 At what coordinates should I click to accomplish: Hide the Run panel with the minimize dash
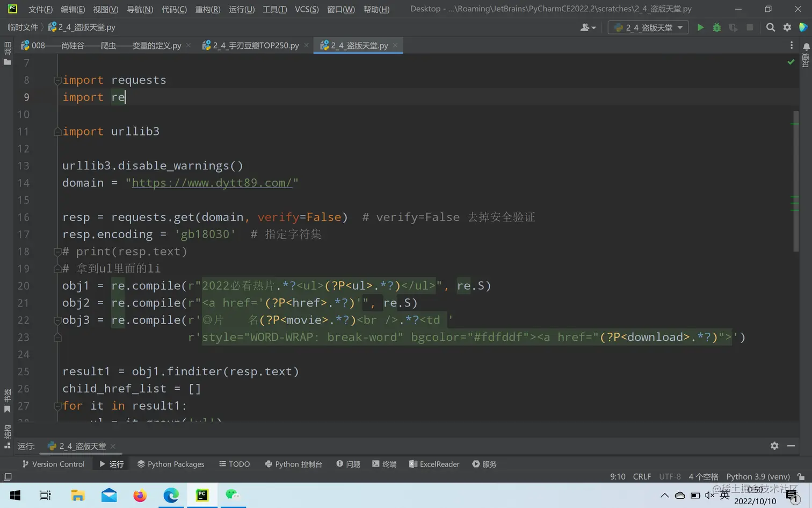click(x=791, y=446)
